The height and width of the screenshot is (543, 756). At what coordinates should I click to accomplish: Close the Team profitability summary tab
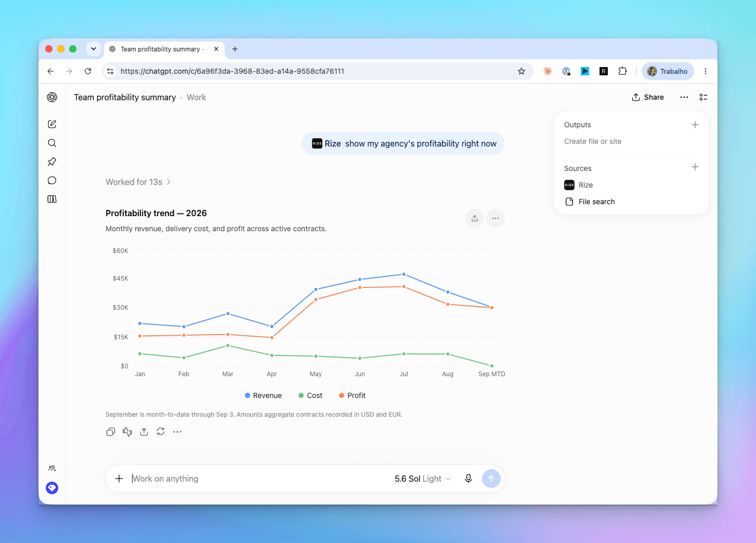coord(216,49)
